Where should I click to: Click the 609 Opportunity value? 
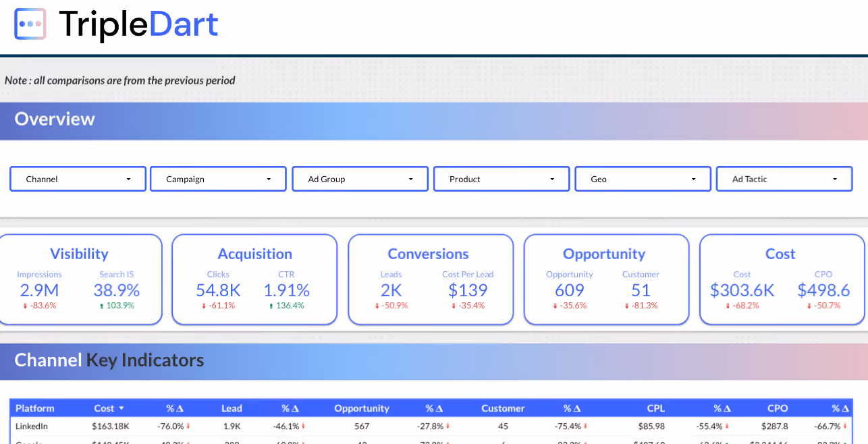(570, 290)
